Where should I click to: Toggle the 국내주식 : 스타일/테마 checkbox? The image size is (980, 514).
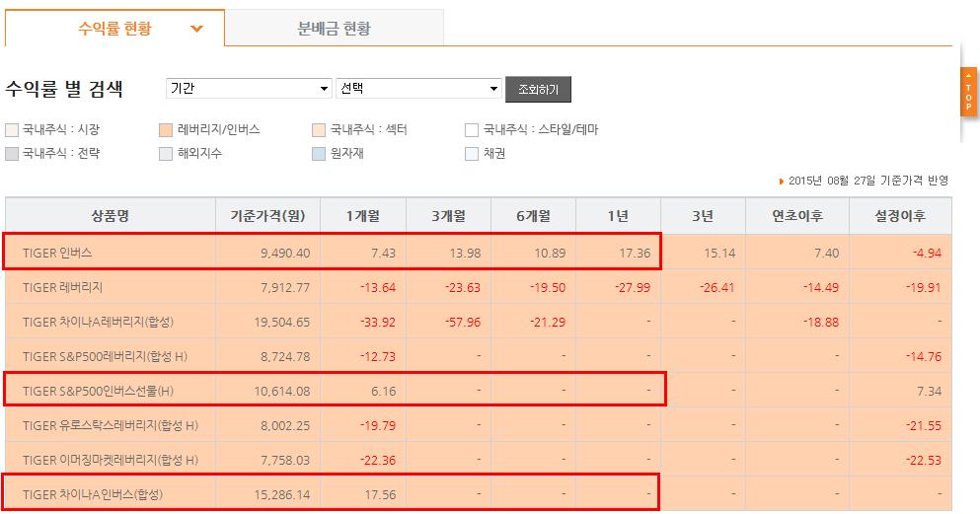pos(472,130)
